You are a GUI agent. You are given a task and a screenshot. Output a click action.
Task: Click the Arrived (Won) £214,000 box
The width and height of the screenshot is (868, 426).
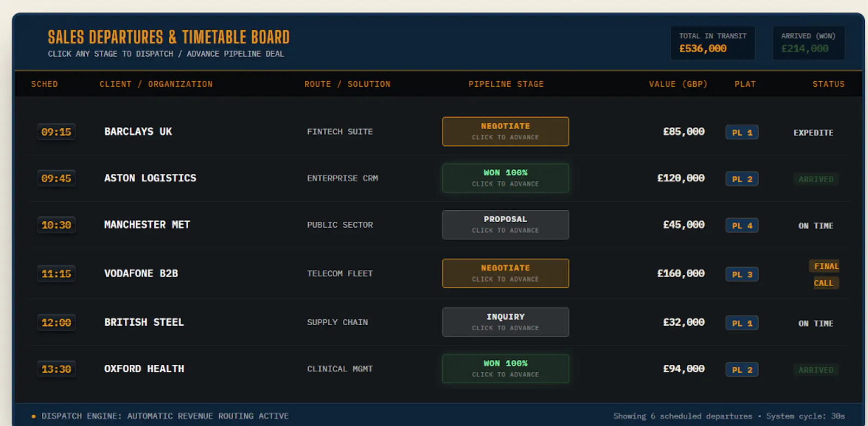[808, 43]
